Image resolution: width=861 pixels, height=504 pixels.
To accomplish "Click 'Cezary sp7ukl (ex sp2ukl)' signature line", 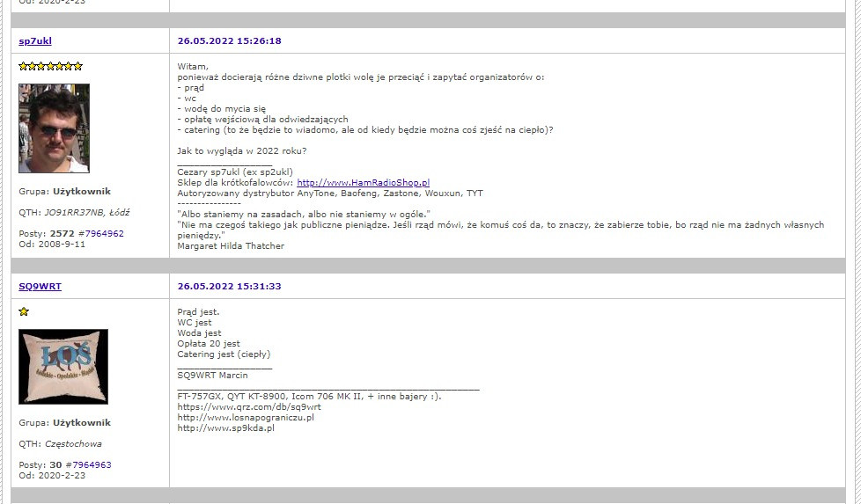I will [235, 172].
